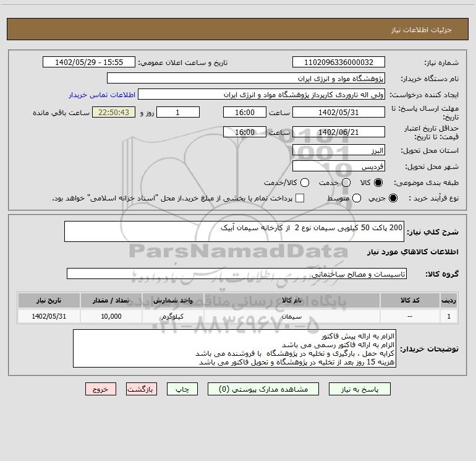Select the کالا radio button
476x461 pixels.
click(x=378, y=183)
